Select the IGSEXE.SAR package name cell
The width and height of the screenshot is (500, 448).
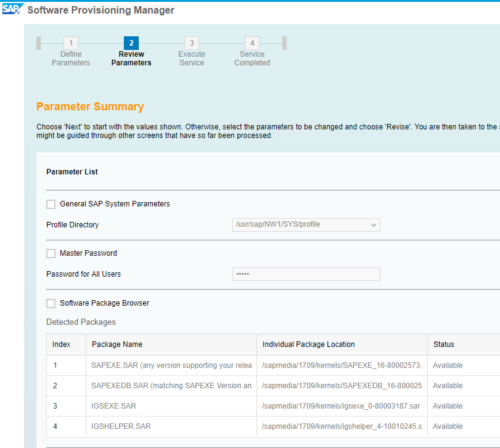[x=171, y=406]
